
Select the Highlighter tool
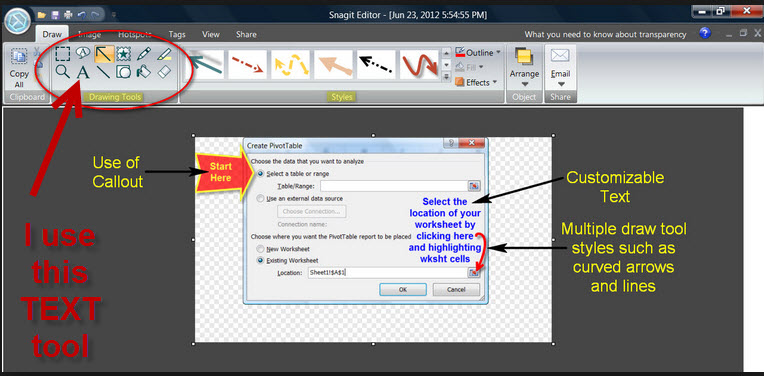coord(165,53)
